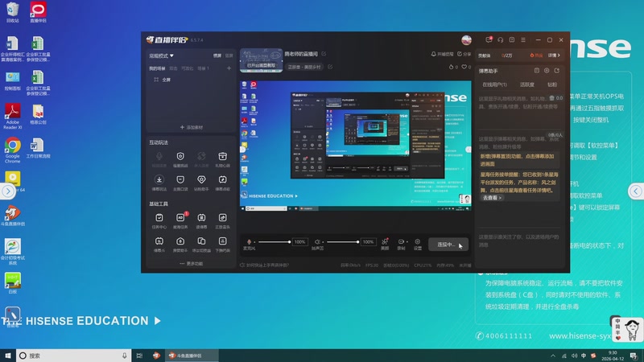Click the microphone 100% volume field
The image size is (644, 362).
coord(299,242)
